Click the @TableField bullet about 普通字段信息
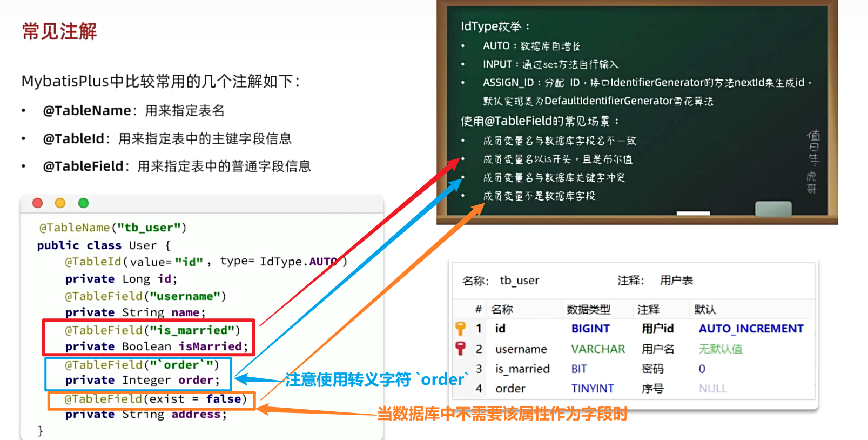Viewport: 868px width, 440px height. click(x=177, y=166)
